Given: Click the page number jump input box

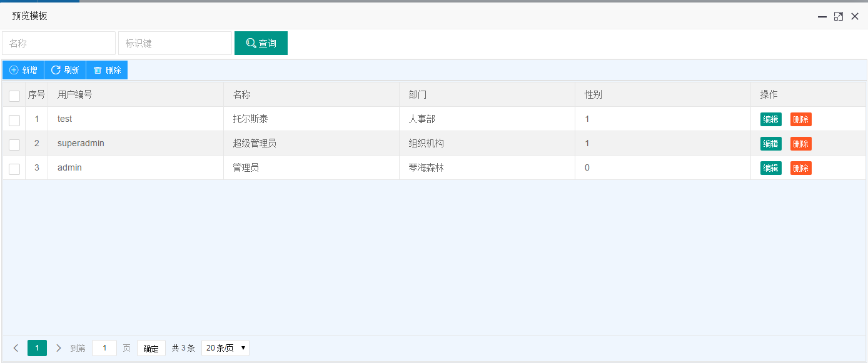Looking at the screenshot, I should point(104,348).
